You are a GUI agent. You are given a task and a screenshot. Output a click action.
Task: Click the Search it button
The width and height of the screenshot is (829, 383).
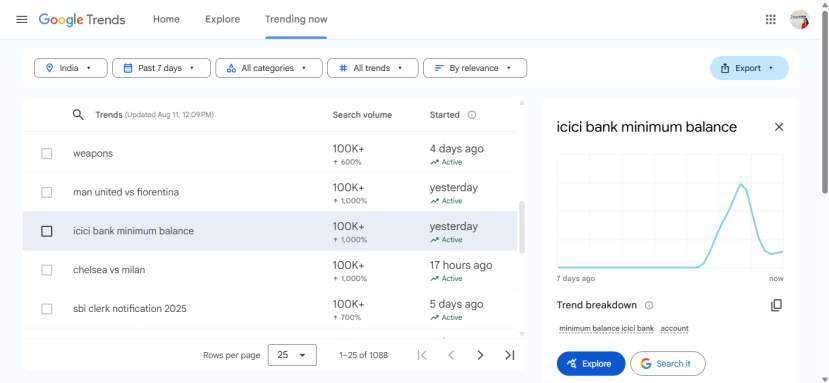click(668, 364)
